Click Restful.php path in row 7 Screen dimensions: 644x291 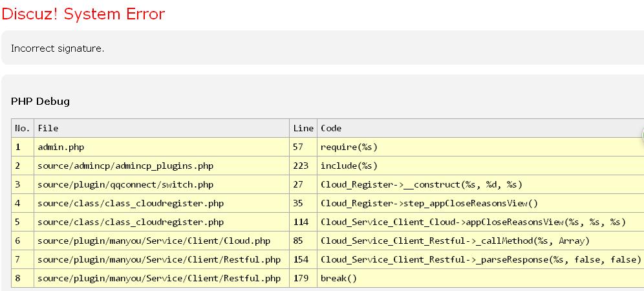point(159,259)
